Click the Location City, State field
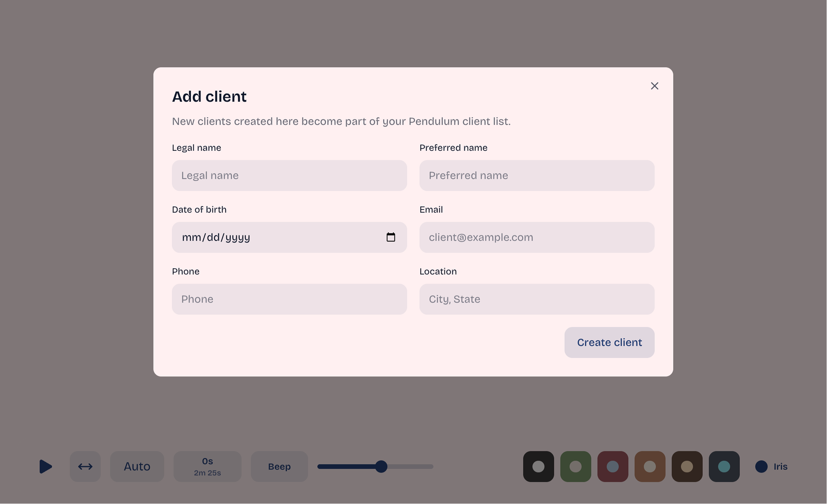 tap(537, 299)
